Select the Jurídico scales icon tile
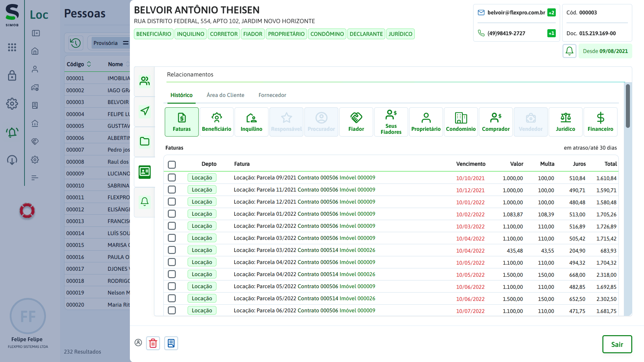This screenshot has height=362, width=644. click(565, 122)
